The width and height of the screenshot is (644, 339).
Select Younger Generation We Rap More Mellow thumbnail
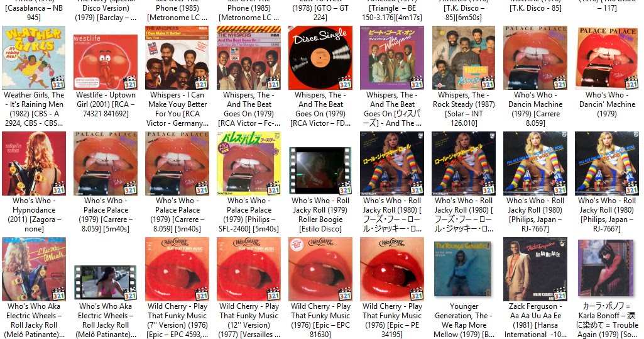464,269
